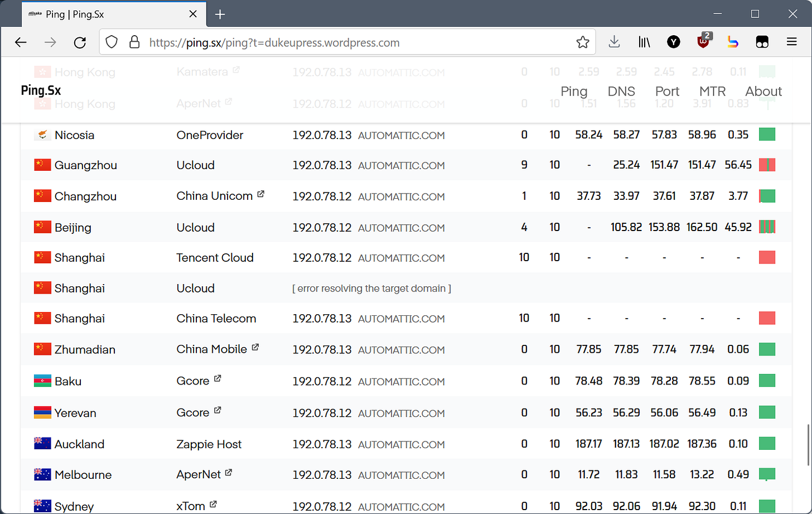Click the New Zealand flag by Auckland
The width and height of the screenshot is (812, 514).
coord(42,444)
